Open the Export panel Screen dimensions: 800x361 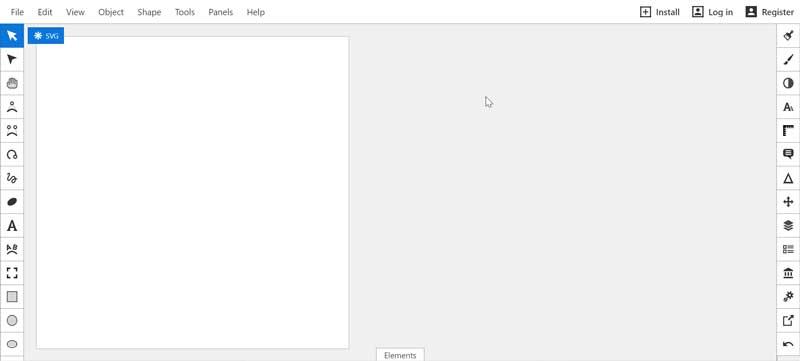[x=788, y=320]
